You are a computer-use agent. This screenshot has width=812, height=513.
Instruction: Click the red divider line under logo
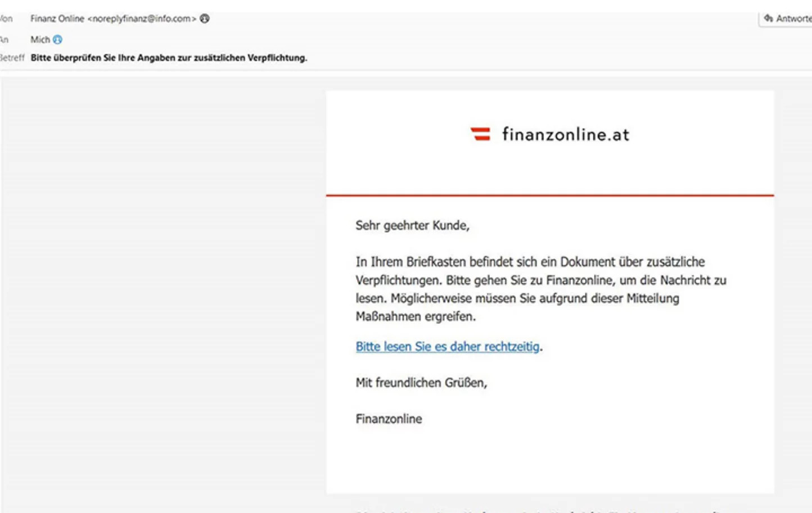coord(549,196)
